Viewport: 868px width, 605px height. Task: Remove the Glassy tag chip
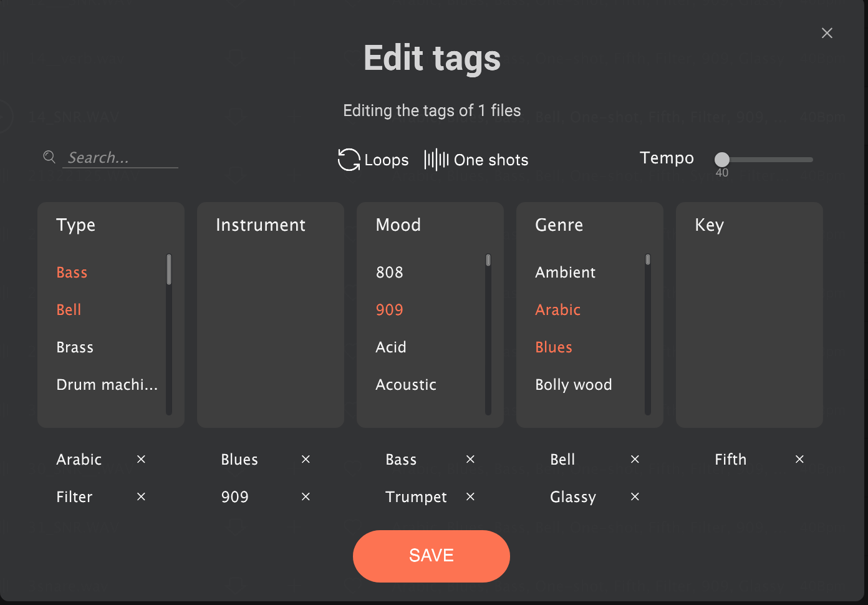(x=635, y=496)
